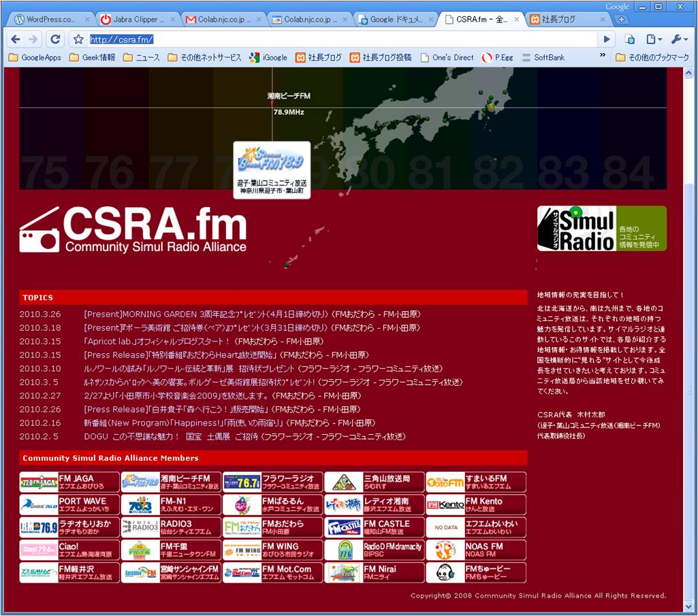Screen dimensions: 698x616
Task: Click the FM CASTLE station thumbnail
Action: click(344, 528)
